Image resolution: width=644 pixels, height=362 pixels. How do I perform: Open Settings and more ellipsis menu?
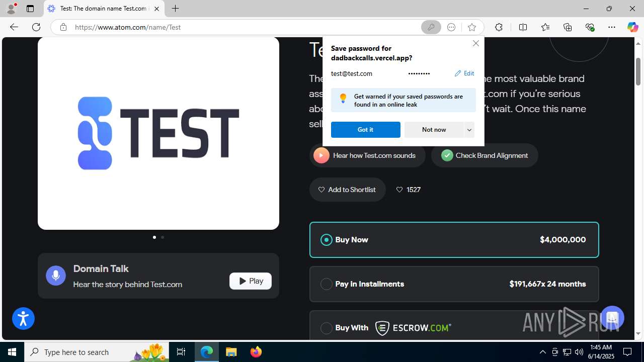tap(612, 27)
